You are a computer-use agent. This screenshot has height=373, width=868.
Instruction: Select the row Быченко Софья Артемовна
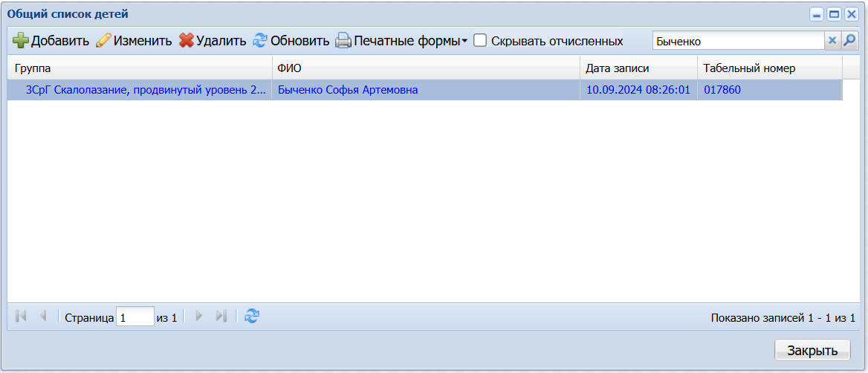(x=424, y=90)
